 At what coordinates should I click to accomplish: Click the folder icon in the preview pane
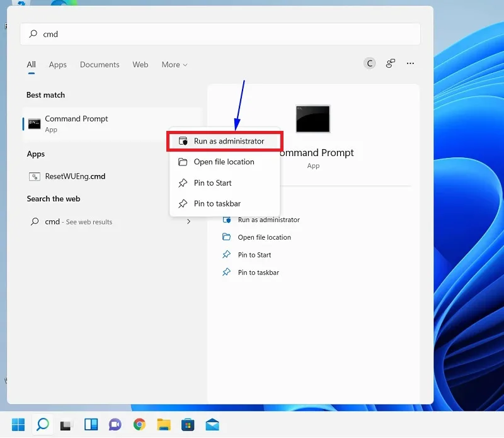227,237
